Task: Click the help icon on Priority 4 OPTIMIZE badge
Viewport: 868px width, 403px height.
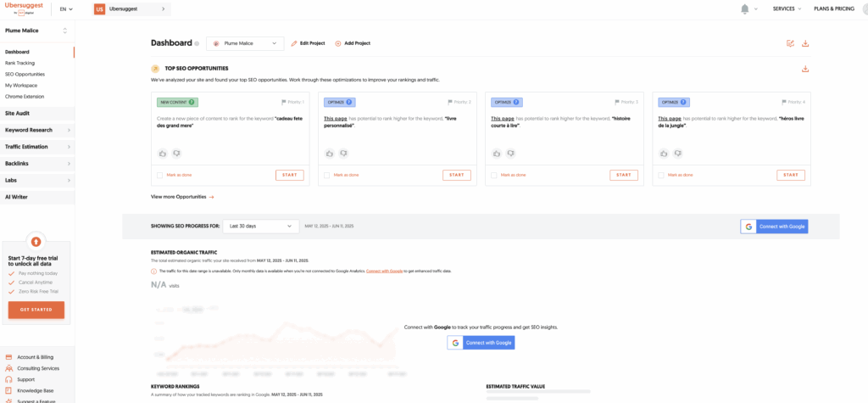Action: pyautogui.click(x=684, y=102)
